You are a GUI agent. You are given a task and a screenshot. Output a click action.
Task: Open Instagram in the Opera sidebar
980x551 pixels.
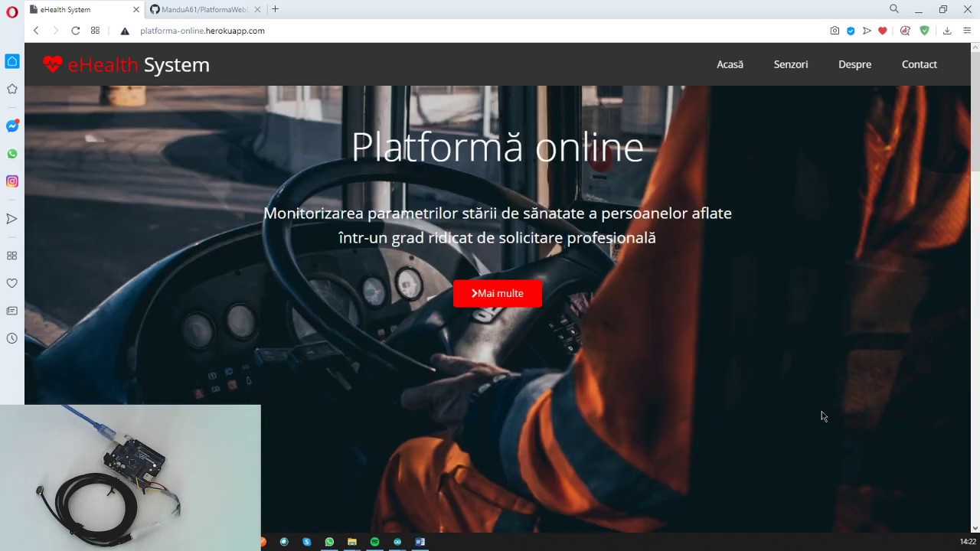pyautogui.click(x=12, y=181)
